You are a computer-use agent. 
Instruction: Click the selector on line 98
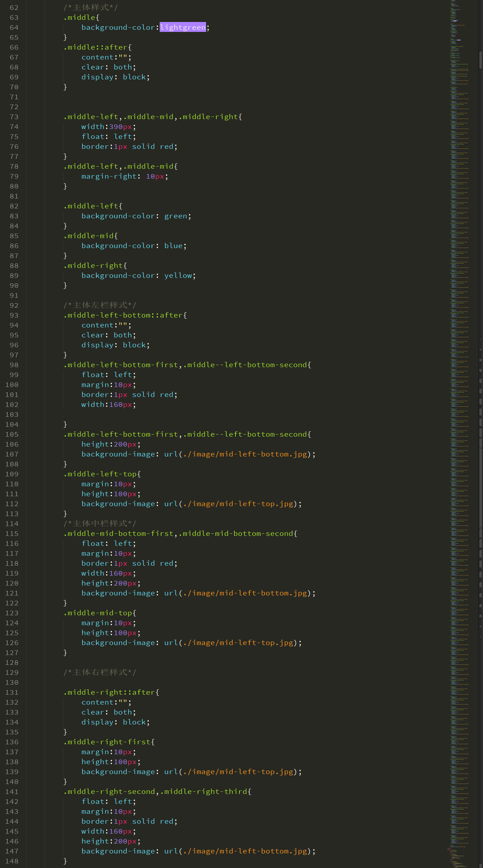click(187, 365)
